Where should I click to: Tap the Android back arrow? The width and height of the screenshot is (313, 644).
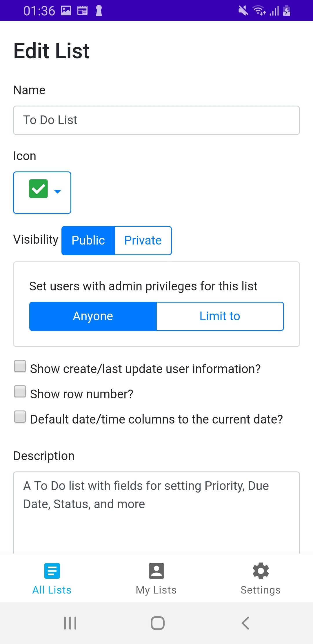pyautogui.click(x=245, y=623)
